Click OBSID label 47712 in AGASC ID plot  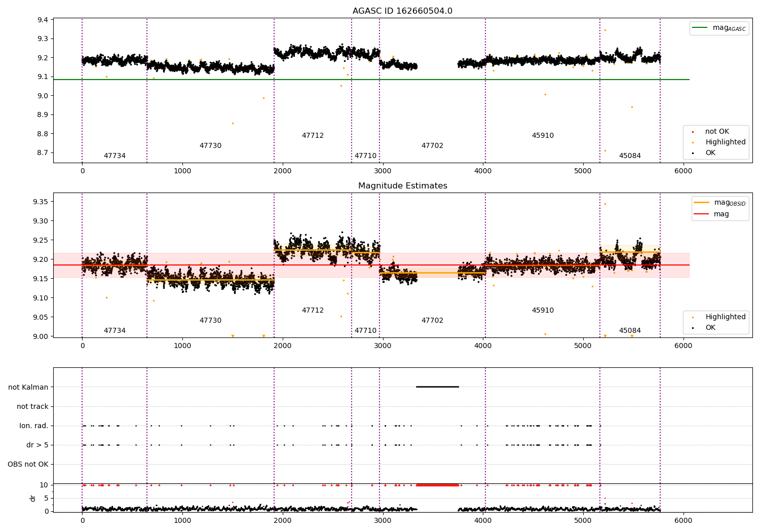point(313,136)
